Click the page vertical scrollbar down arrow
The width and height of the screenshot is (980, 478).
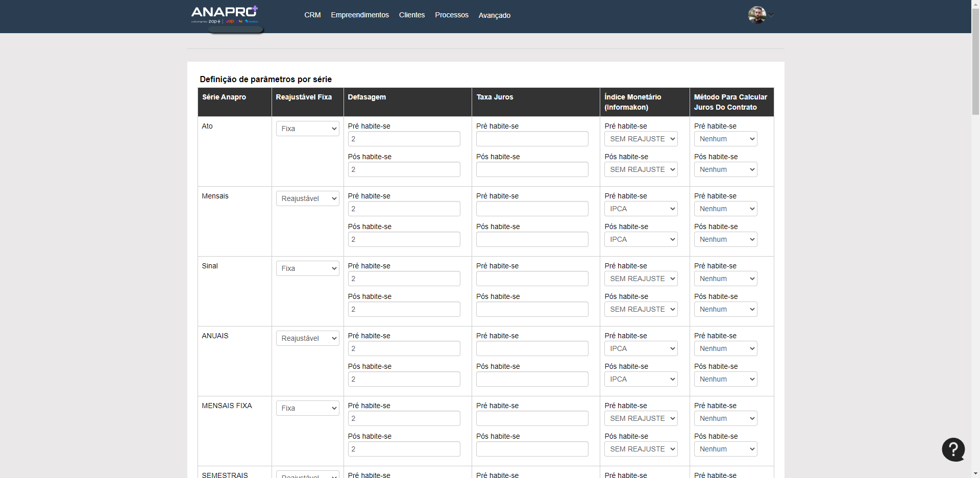tap(975, 473)
